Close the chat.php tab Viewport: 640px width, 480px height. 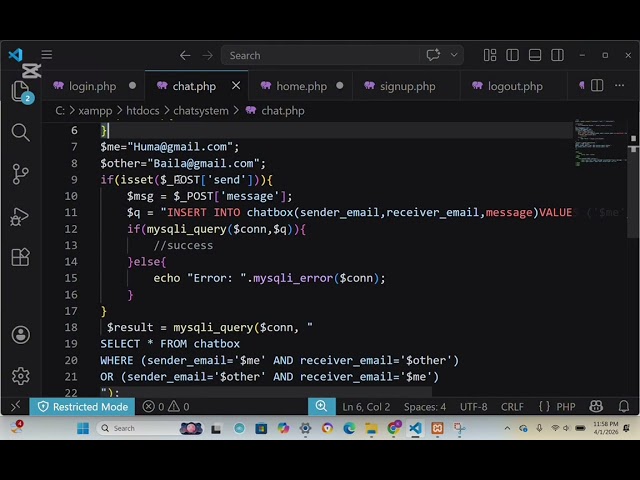click(x=236, y=86)
